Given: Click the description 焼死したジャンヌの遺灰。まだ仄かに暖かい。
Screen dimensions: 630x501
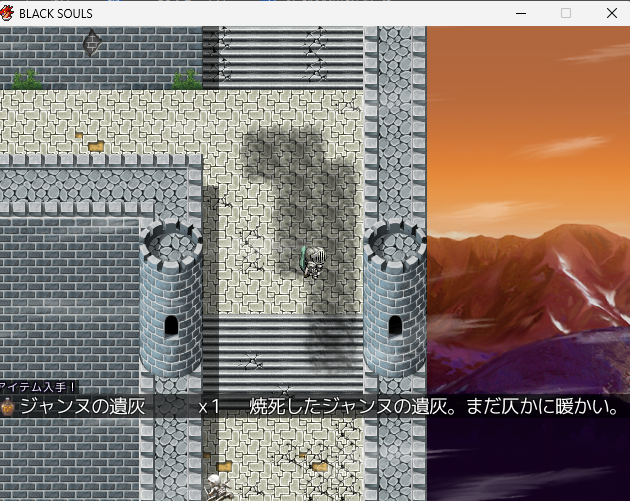Looking at the screenshot, I should [434, 407].
